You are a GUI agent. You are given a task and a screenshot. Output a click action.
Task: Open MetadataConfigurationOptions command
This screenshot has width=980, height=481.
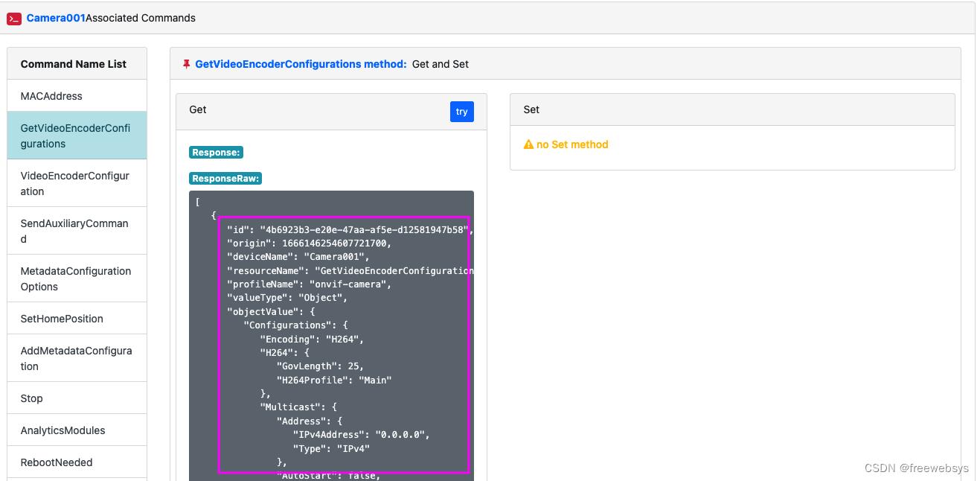click(75, 278)
